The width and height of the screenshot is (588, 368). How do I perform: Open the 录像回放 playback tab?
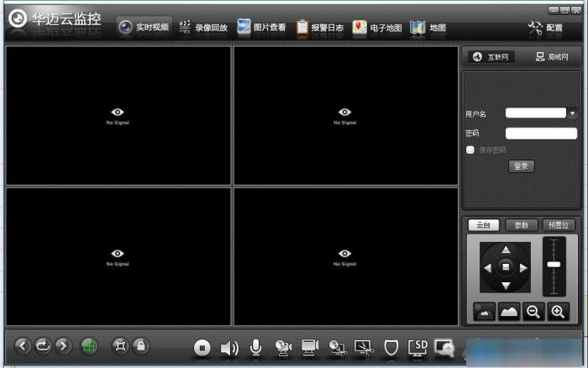click(203, 28)
